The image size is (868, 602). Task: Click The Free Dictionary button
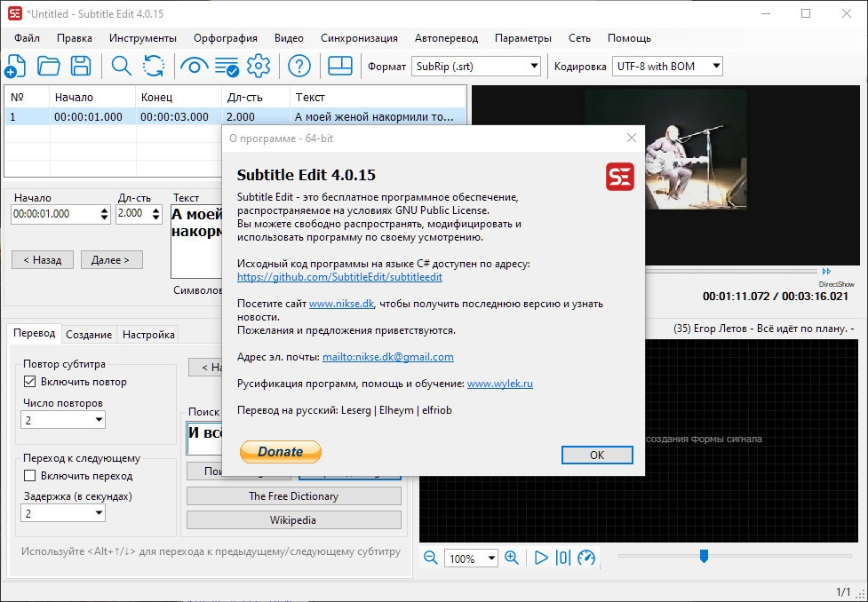click(293, 496)
